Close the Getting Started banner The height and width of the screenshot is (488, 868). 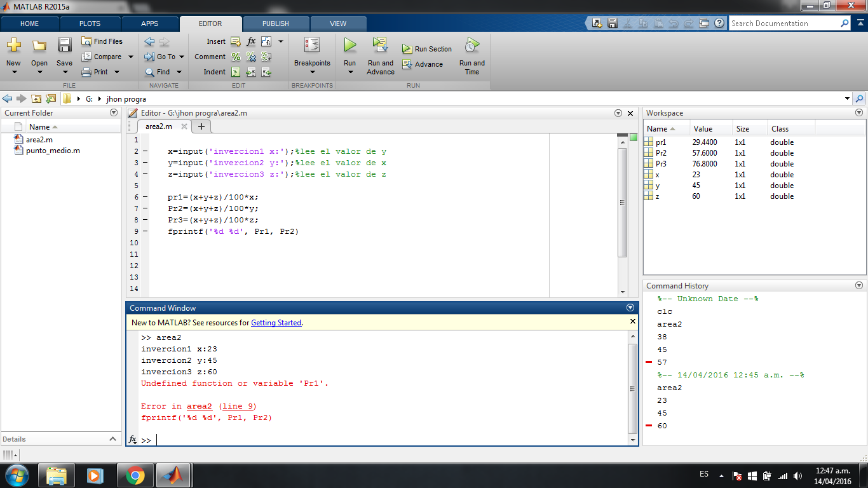coord(632,322)
